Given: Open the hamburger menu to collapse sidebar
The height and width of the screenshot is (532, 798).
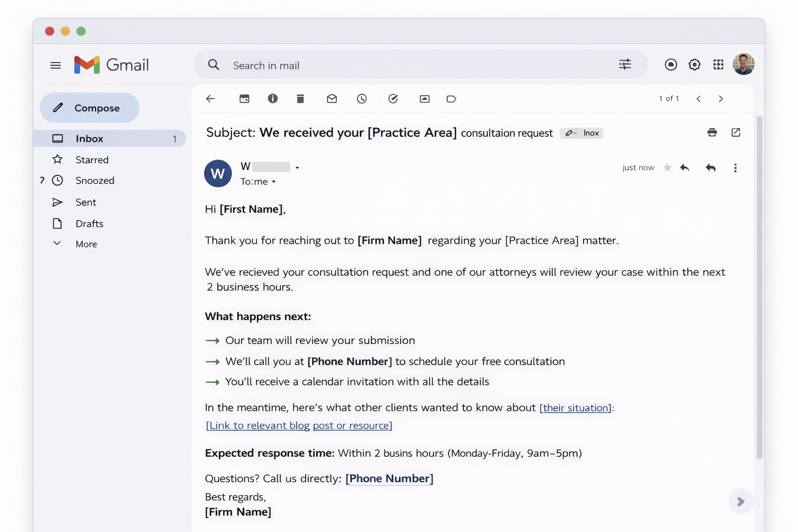Looking at the screenshot, I should 56,65.
